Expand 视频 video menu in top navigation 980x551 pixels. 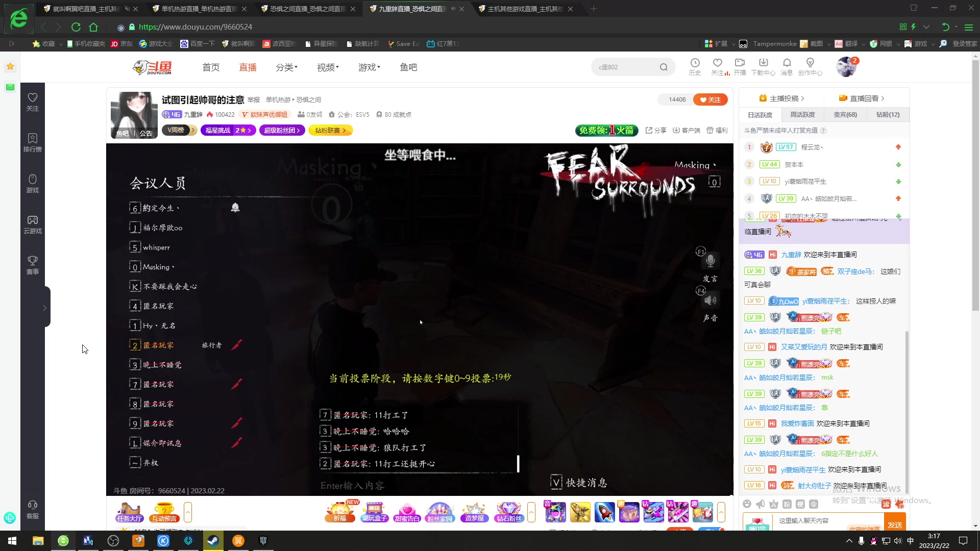click(x=327, y=67)
